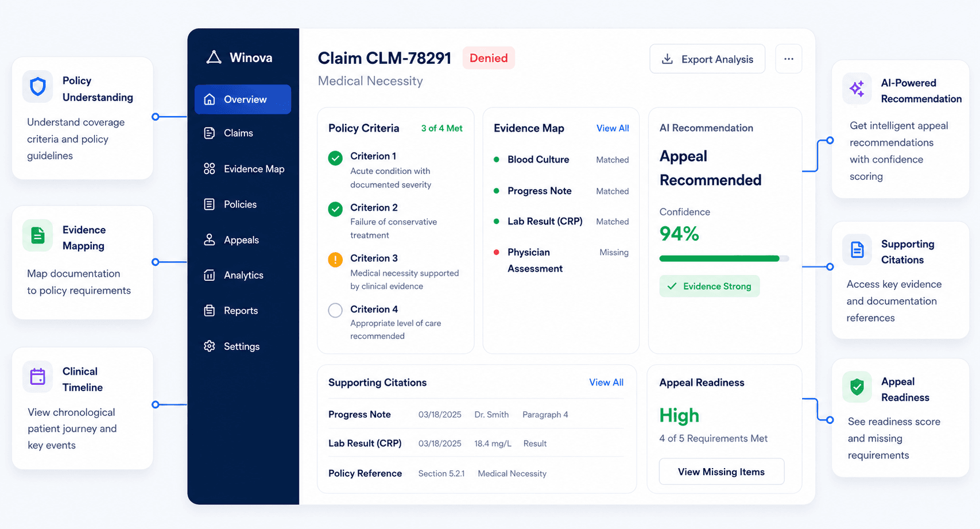The height and width of the screenshot is (529, 980).
Task: Click the empty Criterion 4 circle
Action: coord(335,311)
